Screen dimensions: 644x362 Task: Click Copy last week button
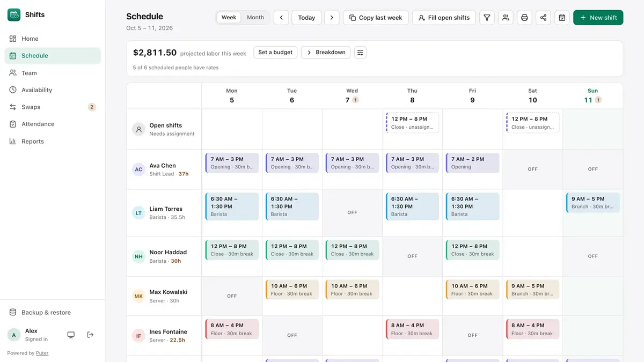point(376,18)
